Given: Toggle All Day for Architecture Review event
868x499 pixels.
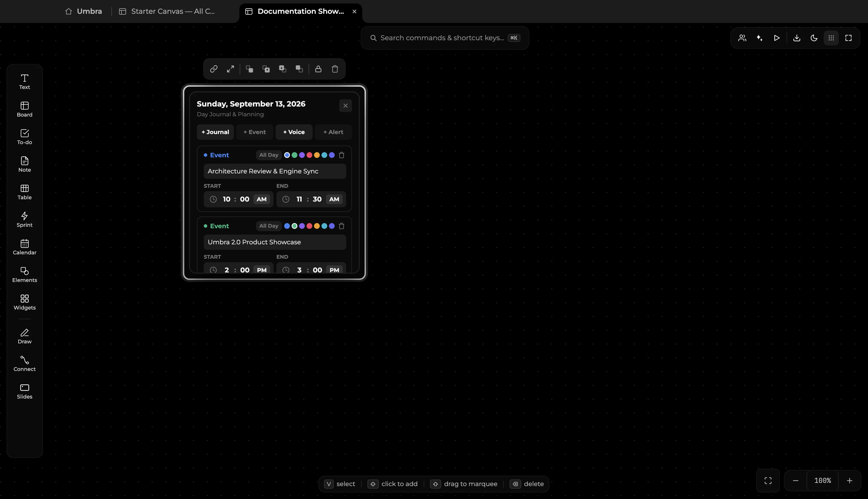Looking at the screenshot, I should pyautogui.click(x=269, y=155).
